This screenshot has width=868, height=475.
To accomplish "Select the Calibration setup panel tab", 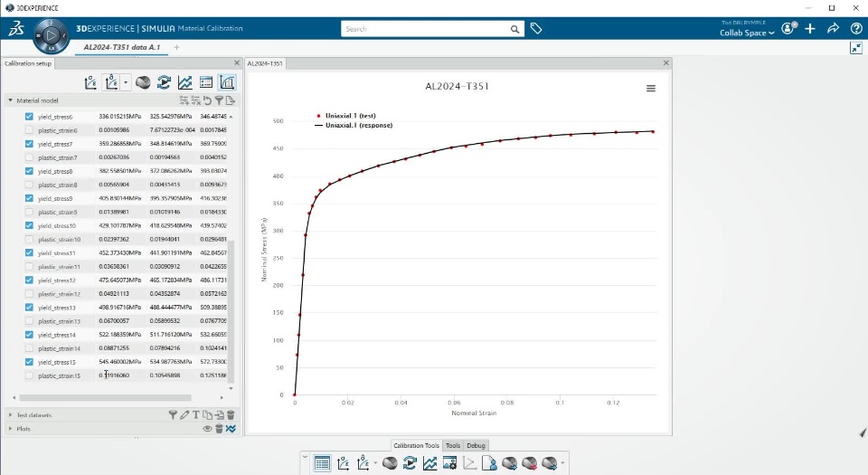I will click(28, 63).
